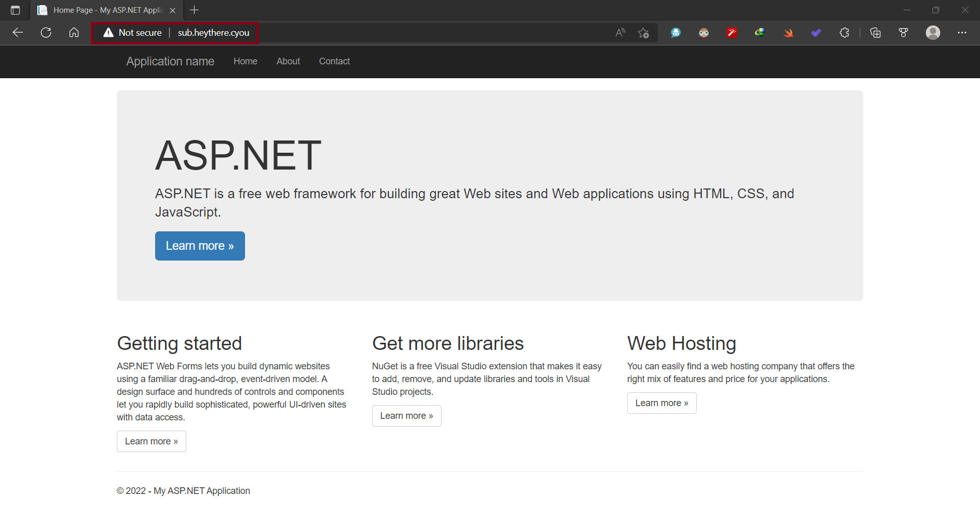Click Learn more under Get more libraries

407,416
